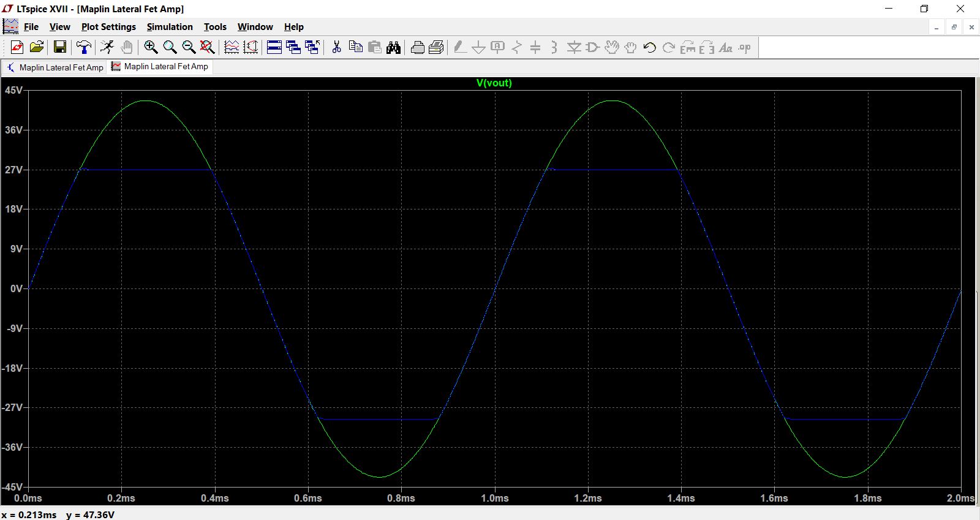The image size is (980, 520).
Task: Open the Simulation menu
Action: point(170,27)
